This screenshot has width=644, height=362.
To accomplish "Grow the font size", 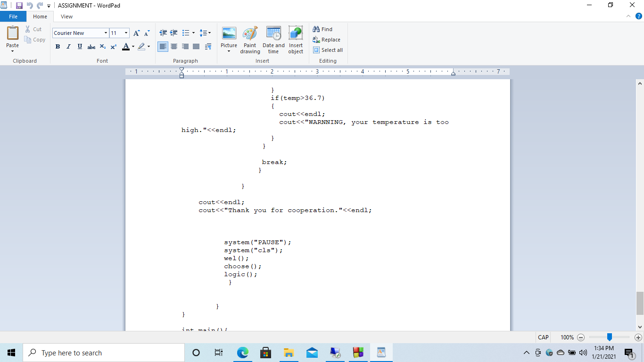I will coord(136,33).
